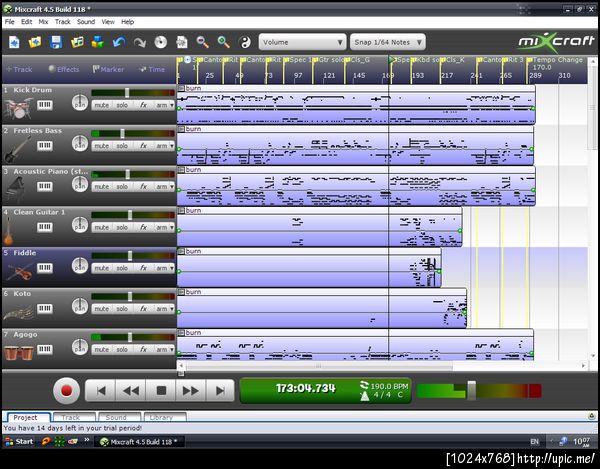
Task: Mute the Fretless Bass track
Action: tap(101, 146)
